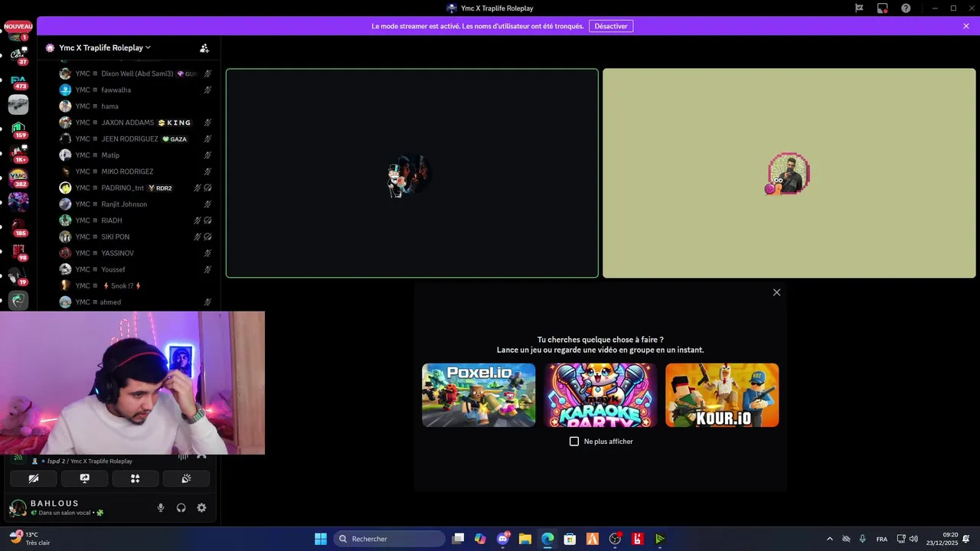
Task: Open the soundboard button
Action: click(186, 478)
